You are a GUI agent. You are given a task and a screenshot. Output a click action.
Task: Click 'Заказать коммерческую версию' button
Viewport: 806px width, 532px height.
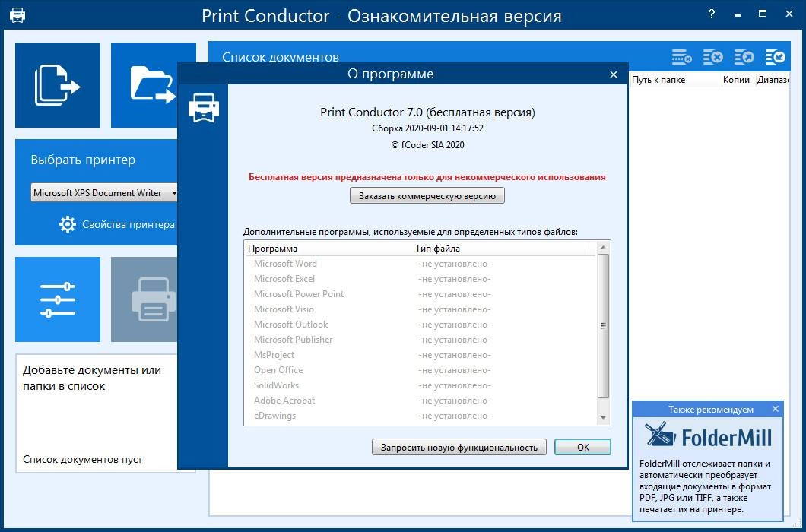pos(427,196)
